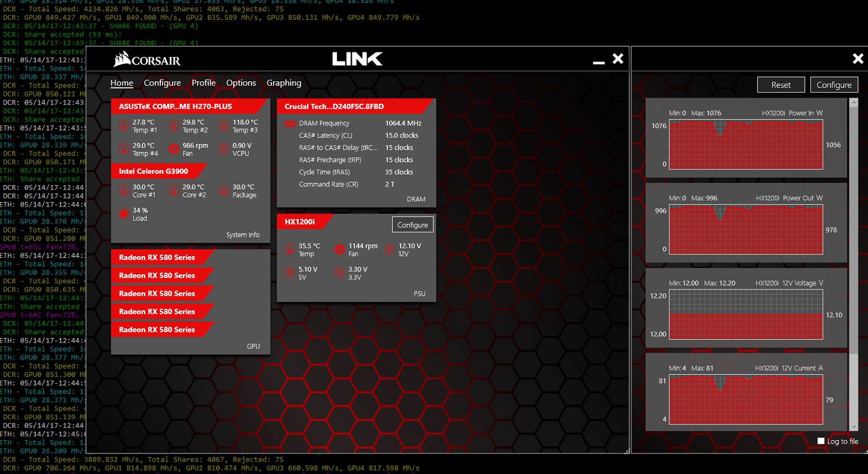Click the Temp #1 thermometer icon
Screen dimensions: 868x474
tap(124, 126)
